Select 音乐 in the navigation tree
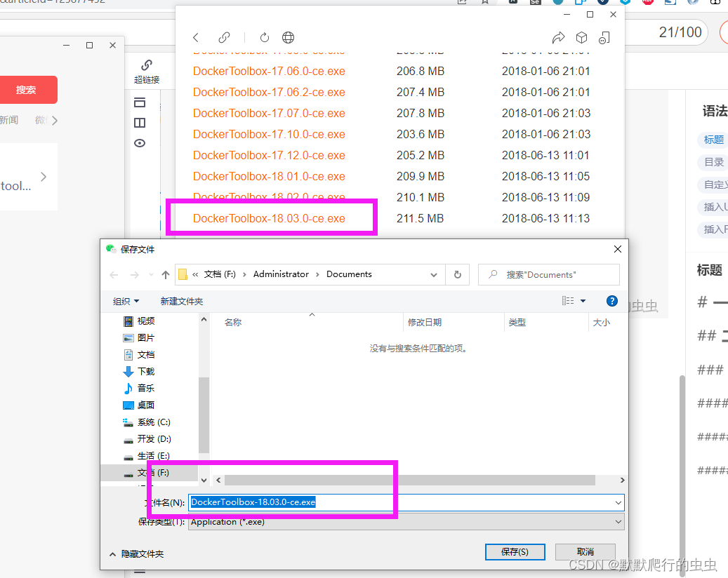Image resolution: width=728 pixels, height=578 pixels. click(139, 389)
